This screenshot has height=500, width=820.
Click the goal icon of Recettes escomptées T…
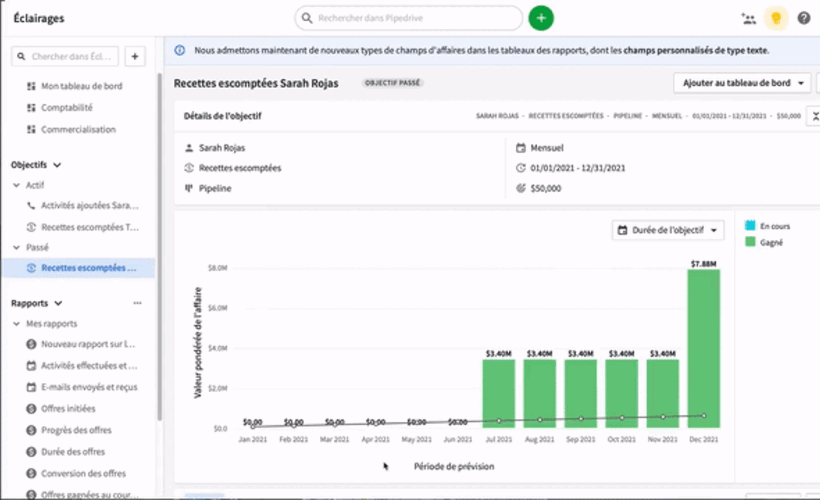coord(31,227)
